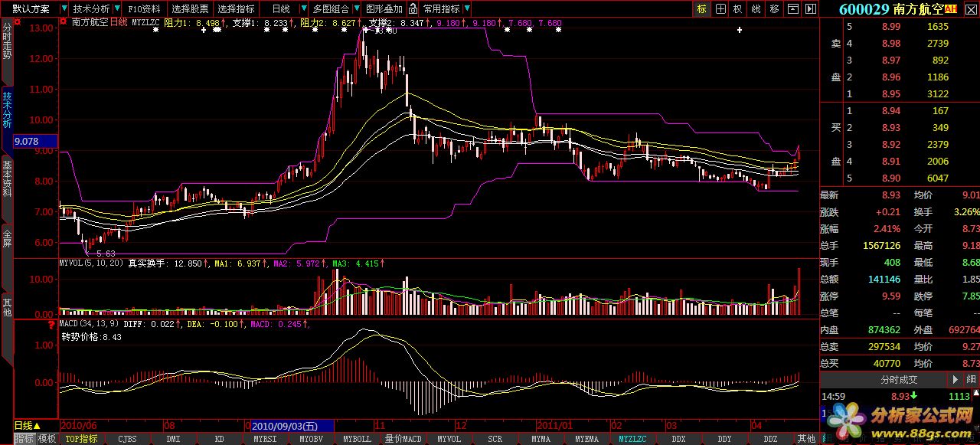Click the 图形叠加 button
The image size is (980, 445).
384,9
